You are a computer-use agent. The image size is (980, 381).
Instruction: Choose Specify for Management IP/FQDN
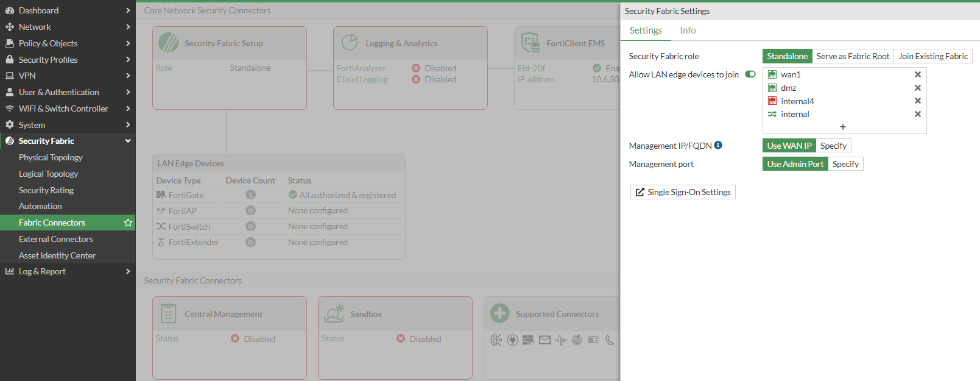833,146
